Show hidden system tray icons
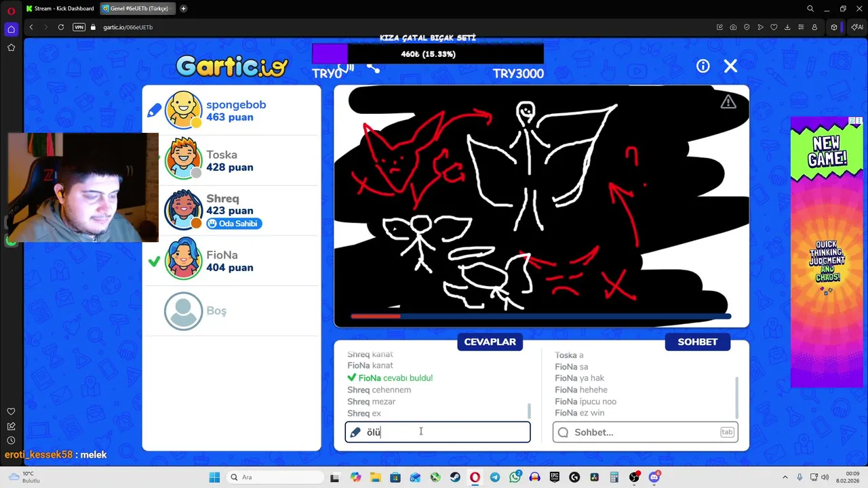This screenshot has height=488, width=868. [x=785, y=477]
